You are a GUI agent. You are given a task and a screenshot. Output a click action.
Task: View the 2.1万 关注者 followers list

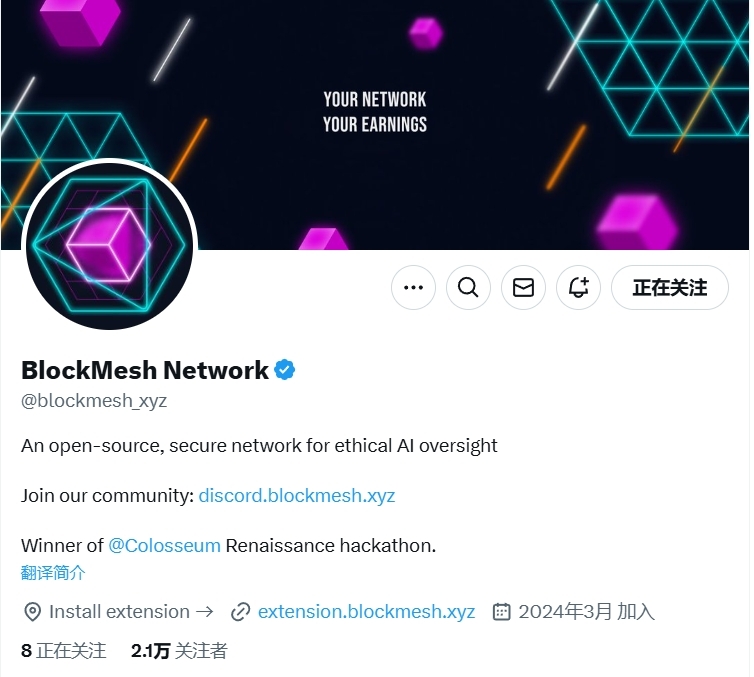[179, 651]
